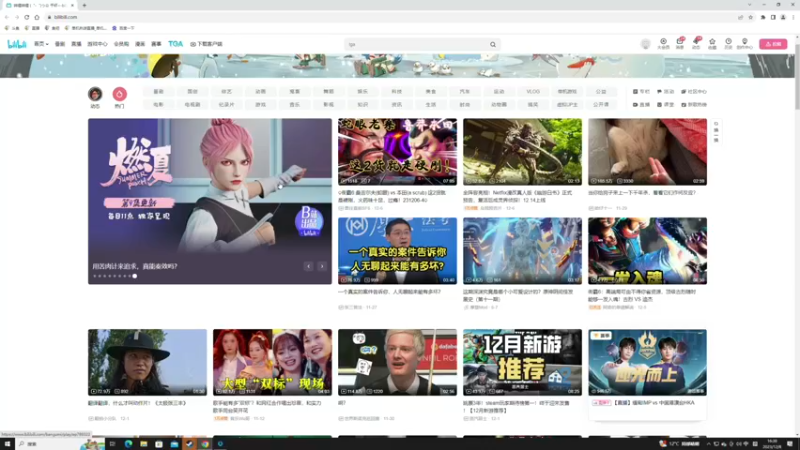The image size is (800, 450).
Task: Select the last carousel indicator dot
Action: [x=135, y=276]
